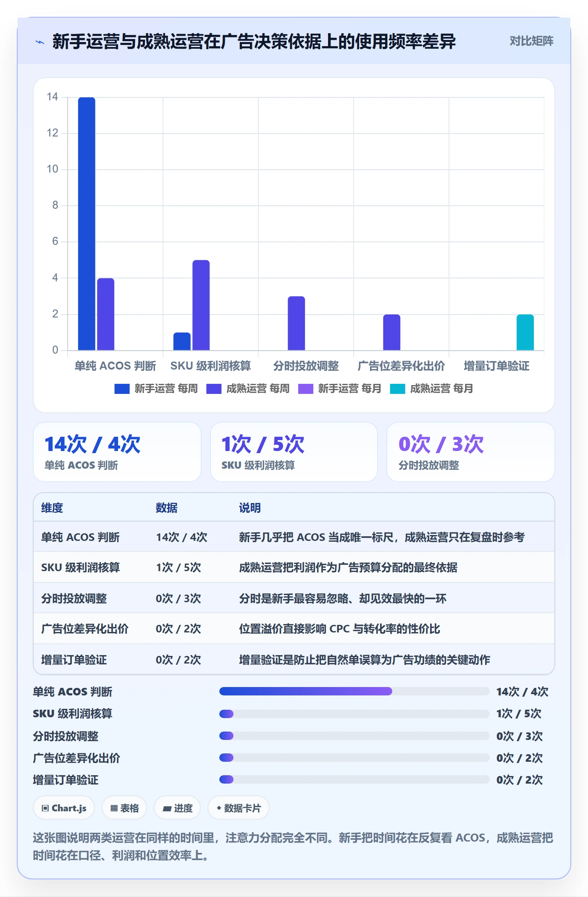Toggle the 新手运营 每周 legend item
Image resolution: width=588 pixels, height=897 pixels.
point(156,389)
